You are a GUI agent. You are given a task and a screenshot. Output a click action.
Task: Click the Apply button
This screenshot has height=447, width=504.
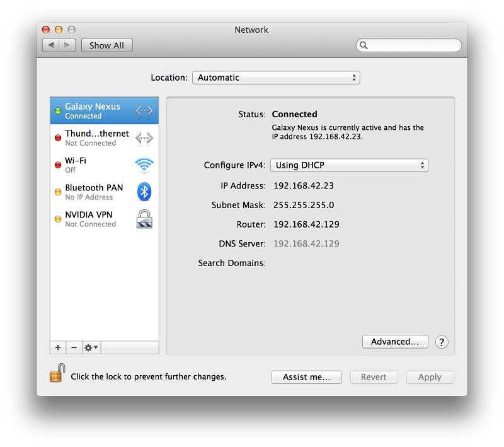coord(430,377)
